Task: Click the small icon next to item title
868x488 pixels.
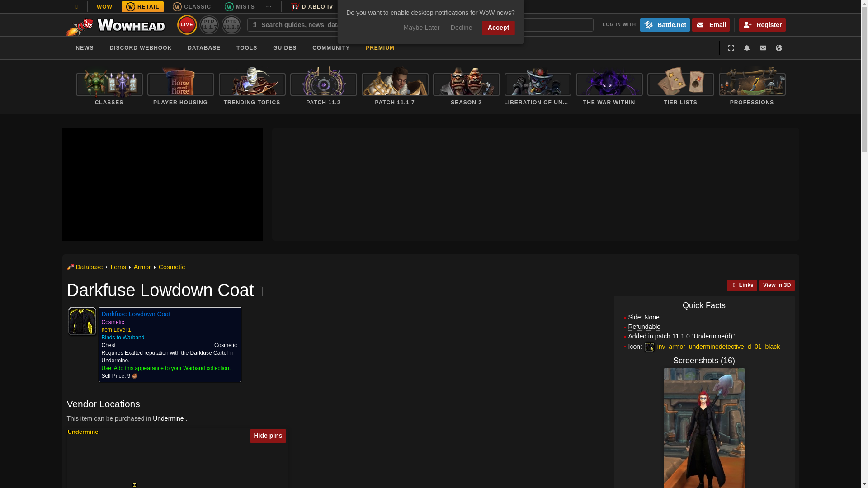Action: (261, 292)
